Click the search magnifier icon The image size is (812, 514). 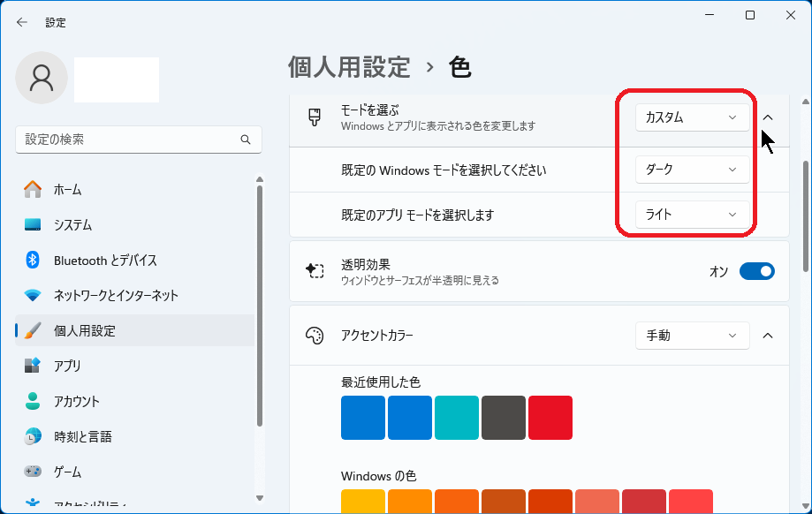pyautogui.click(x=246, y=140)
